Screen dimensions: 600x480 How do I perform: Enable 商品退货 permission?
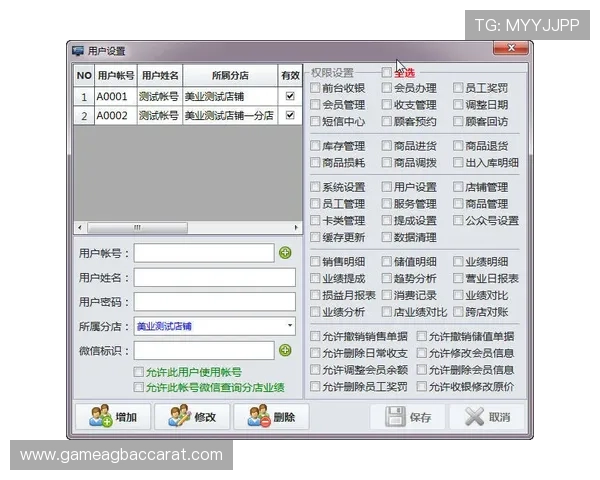[458, 145]
